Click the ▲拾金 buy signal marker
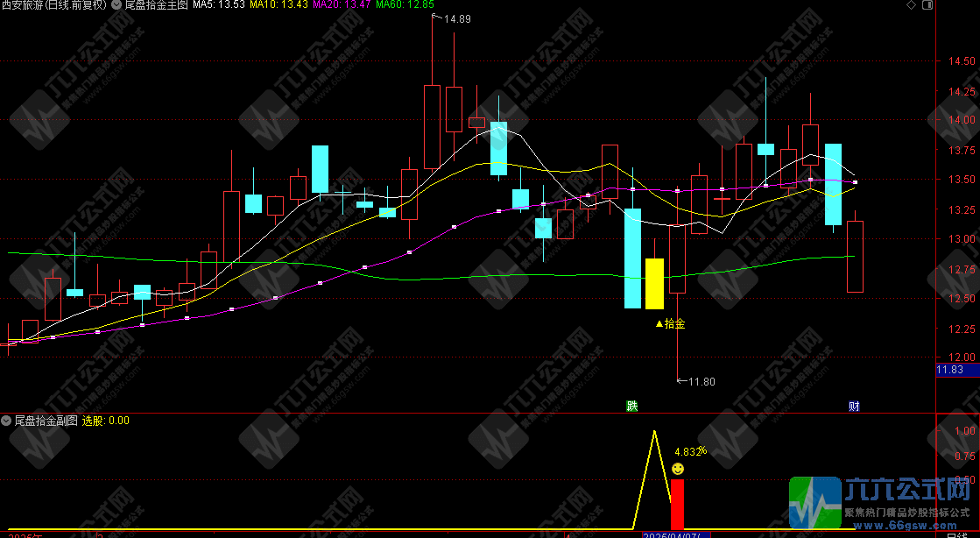This screenshot has width=980, height=538. coord(670,324)
